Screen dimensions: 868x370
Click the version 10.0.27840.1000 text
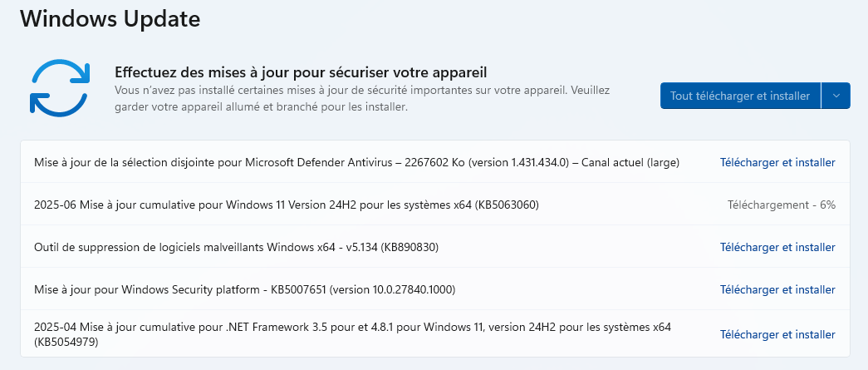(x=393, y=289)
